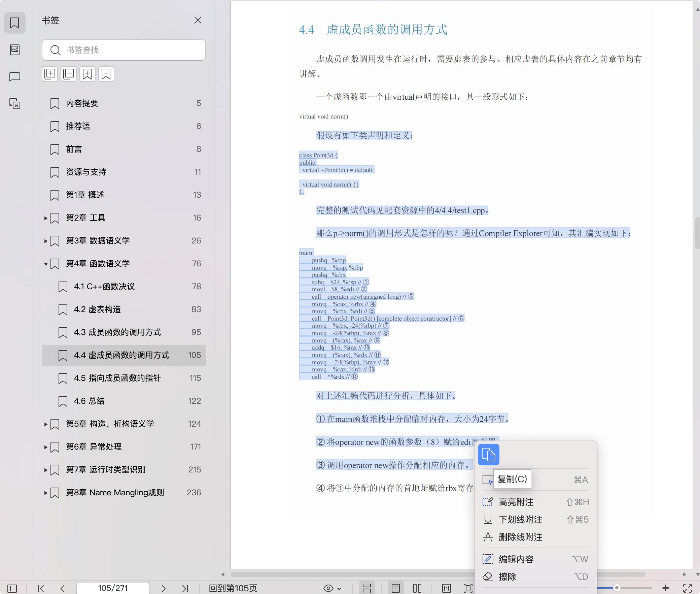The width and height of the screenshot is (700, 594).
Task: Click the collapse all bookmarks icon
Action: click(x=69, y=74)
